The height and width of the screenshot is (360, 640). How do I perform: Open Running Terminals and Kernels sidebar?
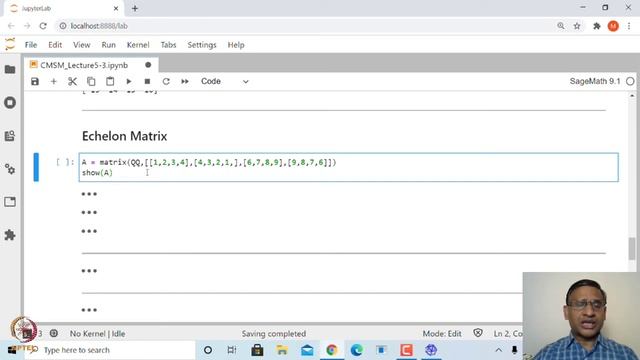(10, 102)
